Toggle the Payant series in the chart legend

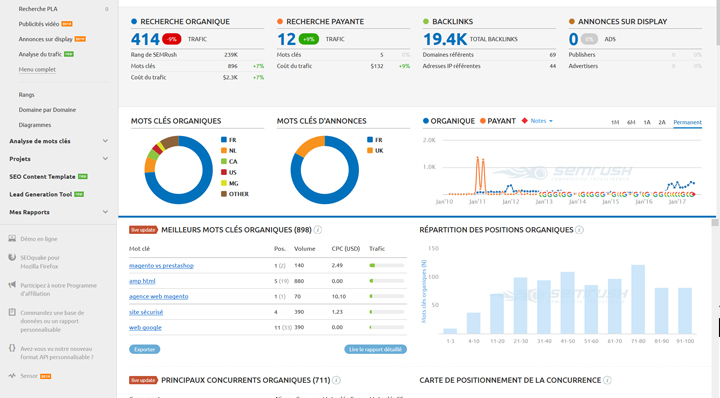[498, 121]
